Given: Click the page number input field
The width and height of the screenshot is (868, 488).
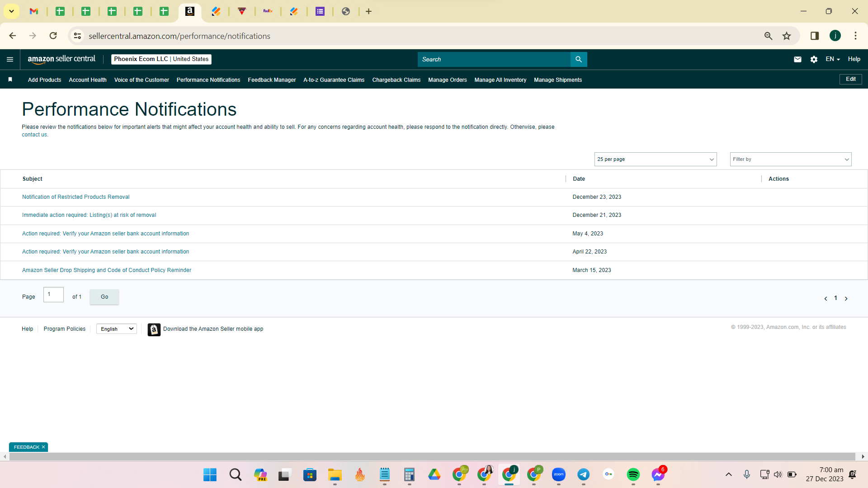Looking at the screenshot, I should point(53,295).
